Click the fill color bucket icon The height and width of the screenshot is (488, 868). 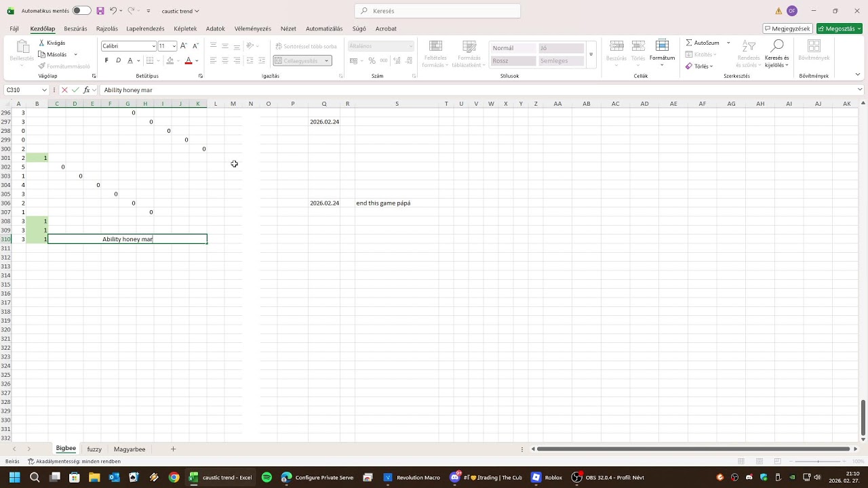point(170,60)
